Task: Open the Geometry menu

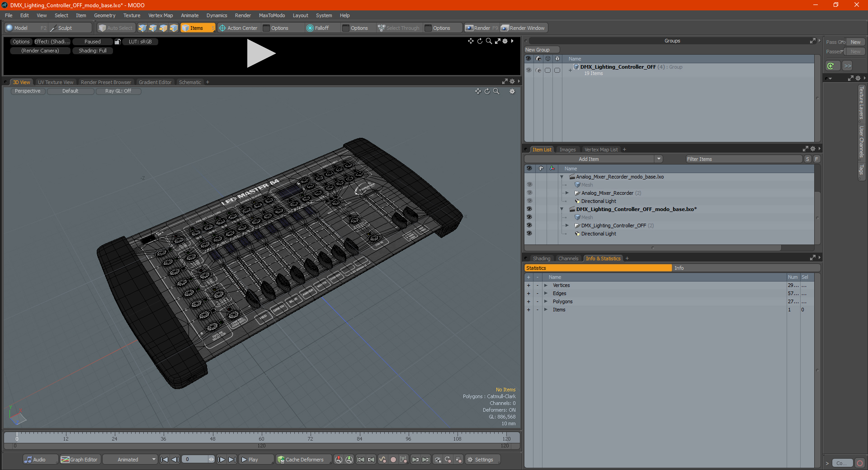Action: (x=104, y=15)
